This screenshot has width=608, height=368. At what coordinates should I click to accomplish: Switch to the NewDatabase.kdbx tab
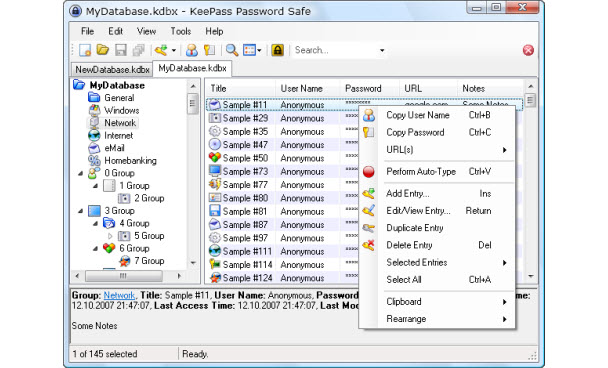coord(112,69)
